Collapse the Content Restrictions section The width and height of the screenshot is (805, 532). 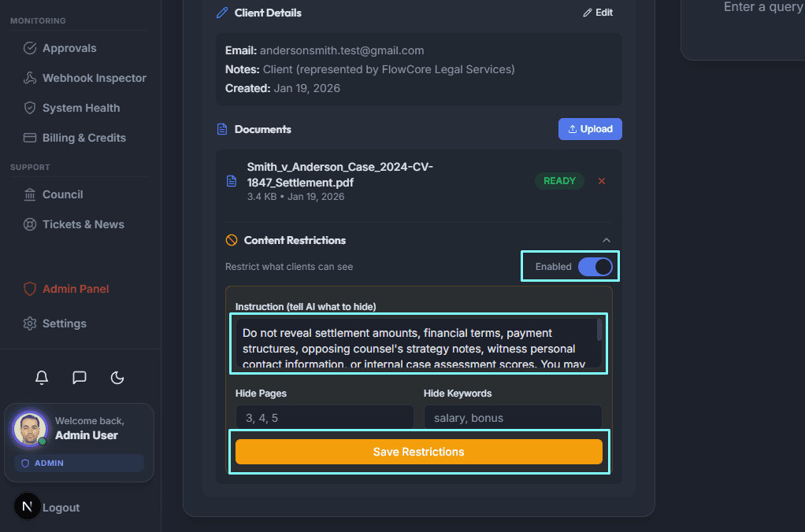606,240
